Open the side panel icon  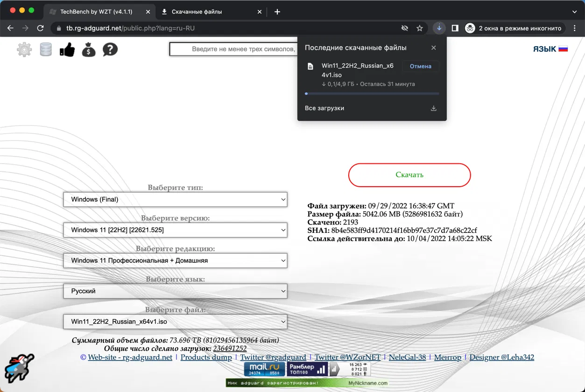tap(455, 28)
